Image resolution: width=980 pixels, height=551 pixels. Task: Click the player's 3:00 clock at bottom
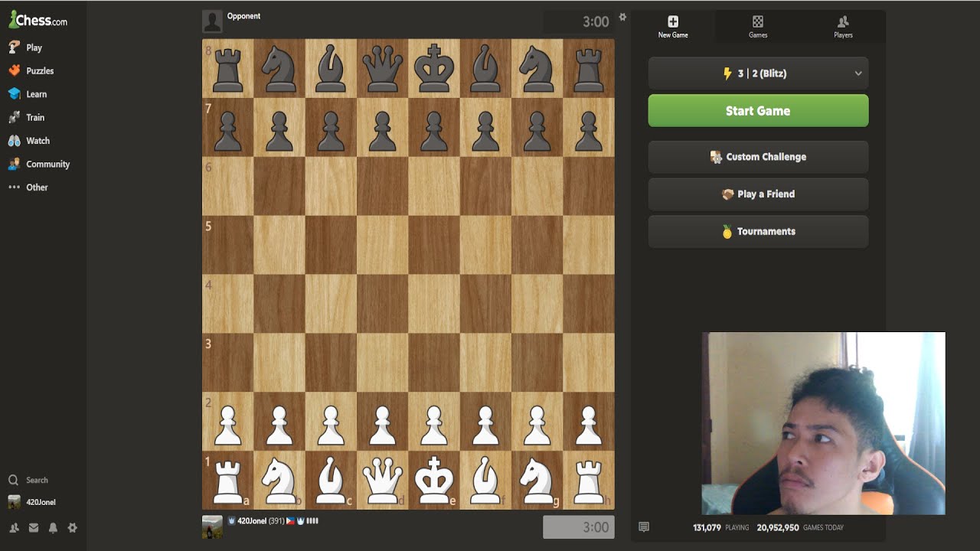(579, 527)
